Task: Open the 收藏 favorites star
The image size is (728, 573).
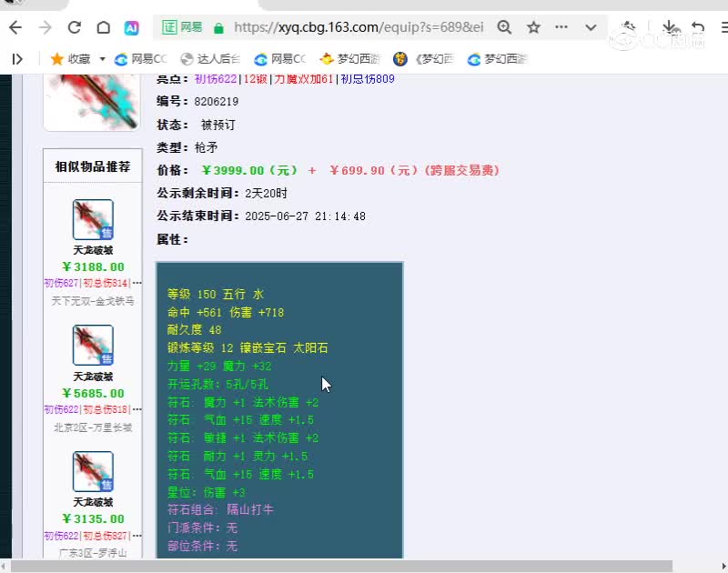Action: (70, 59)
